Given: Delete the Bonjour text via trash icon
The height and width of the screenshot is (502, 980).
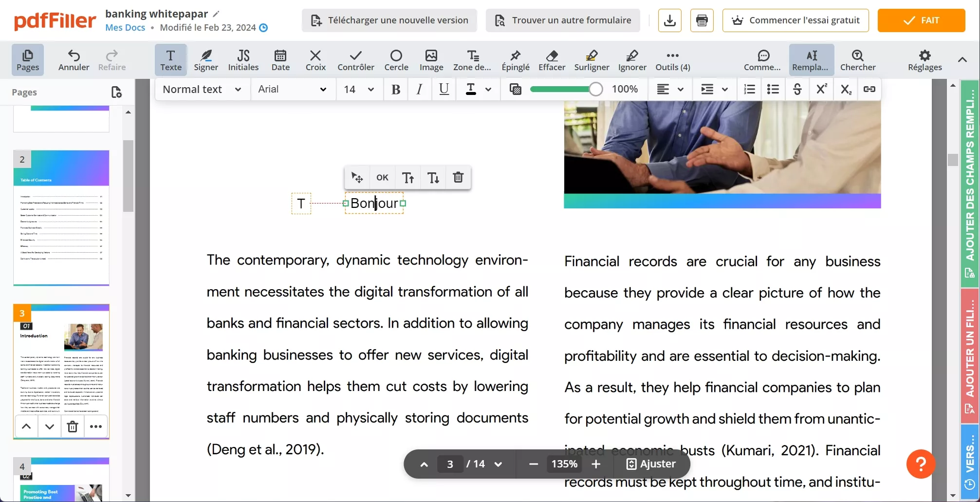Looking at the screenshot, I should [x=458, y=177].
